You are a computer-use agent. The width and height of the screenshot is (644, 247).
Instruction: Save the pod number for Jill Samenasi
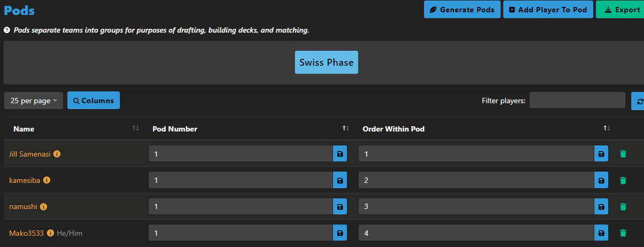coord(340,154)
